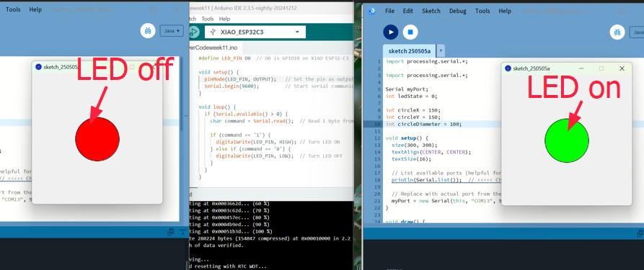Run the sketch in right Processing window
Screen dimensions: 644x270
tap(391, 32)
